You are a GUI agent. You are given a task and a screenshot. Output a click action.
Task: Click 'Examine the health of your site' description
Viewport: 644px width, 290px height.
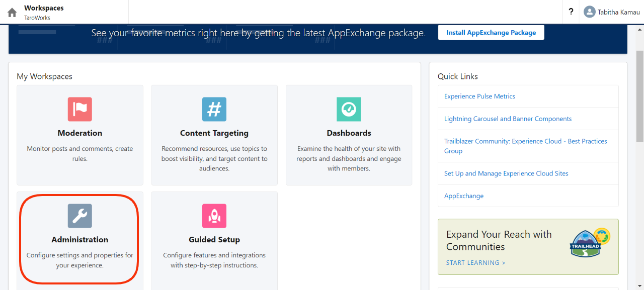[349, 158]
